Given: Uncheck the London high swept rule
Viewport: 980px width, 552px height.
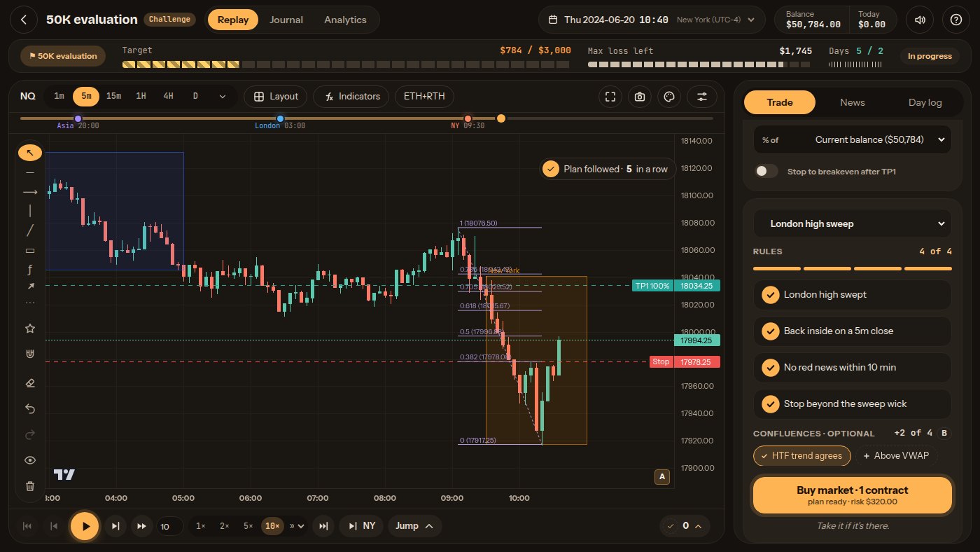Looking at the screenshot, I should coord(853,295).
